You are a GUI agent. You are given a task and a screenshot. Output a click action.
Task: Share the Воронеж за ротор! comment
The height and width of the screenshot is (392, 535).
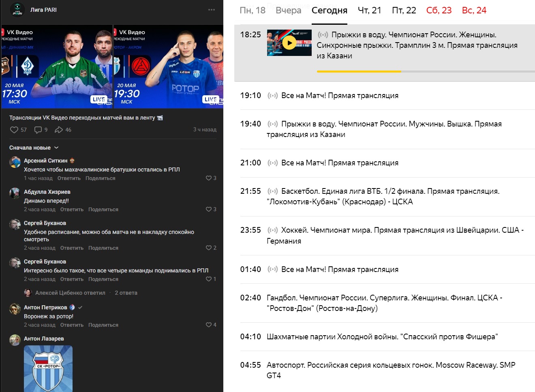pyautogui.click(x=103, y=325)
